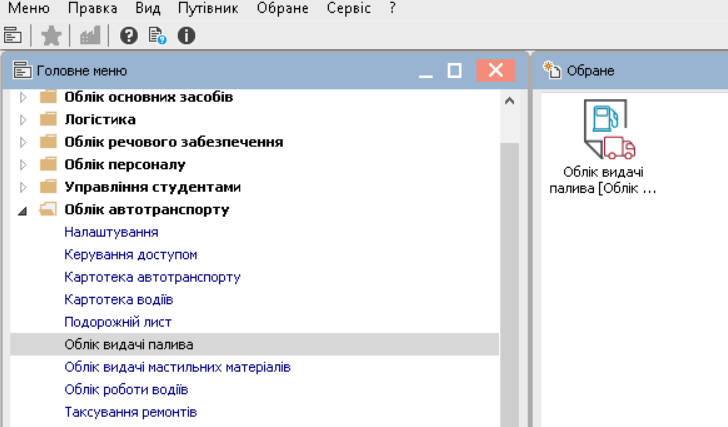
Task: Select the Облік персоналу label
Action: click(125, 165)
